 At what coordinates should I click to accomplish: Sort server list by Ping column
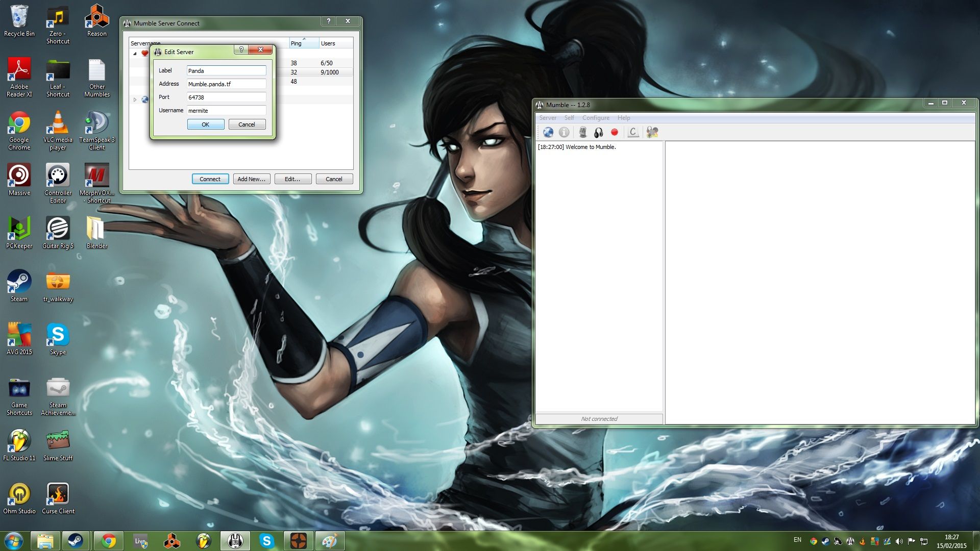(303, 43)
